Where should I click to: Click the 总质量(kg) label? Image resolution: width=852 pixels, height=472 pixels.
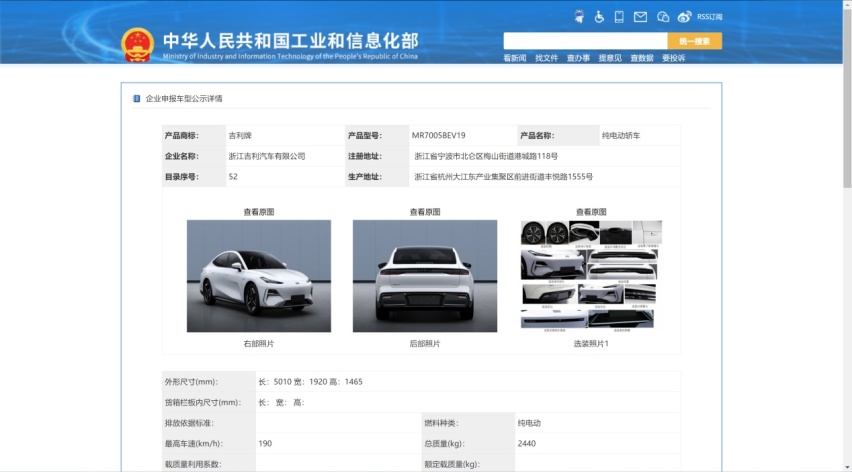click(x=445, y=443)
